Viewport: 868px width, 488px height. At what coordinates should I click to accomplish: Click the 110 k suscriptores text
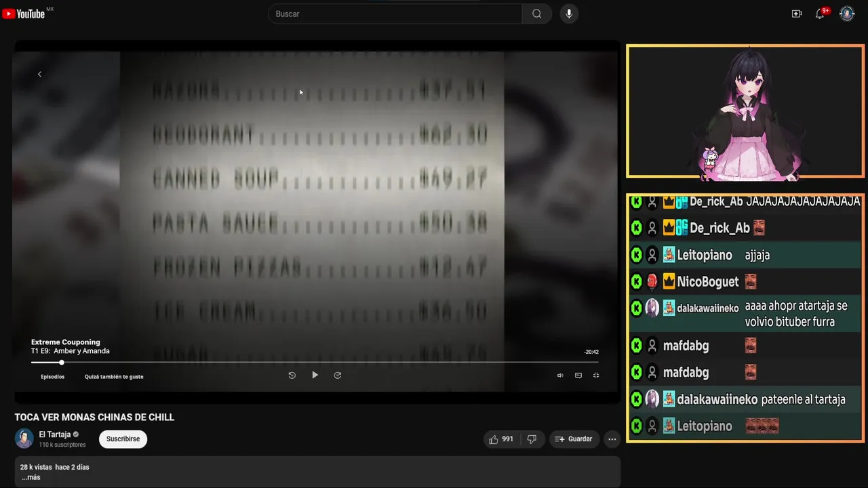62,445
